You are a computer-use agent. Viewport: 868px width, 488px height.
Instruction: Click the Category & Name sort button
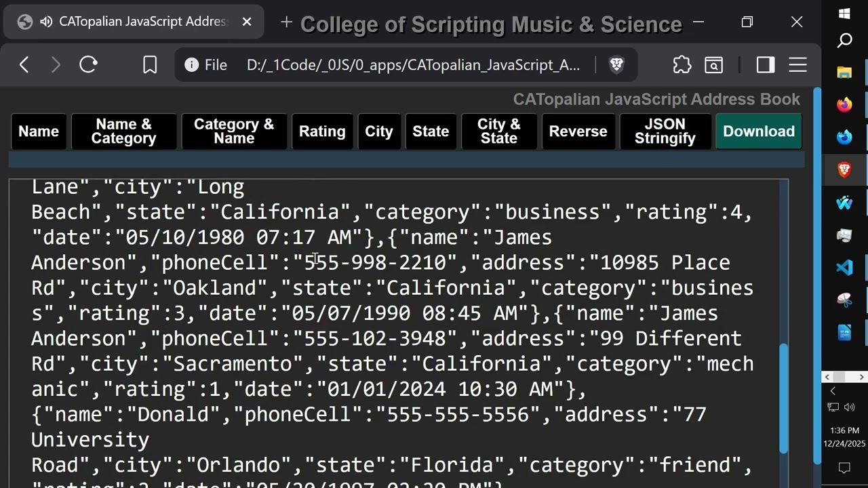tap(234, 131)
